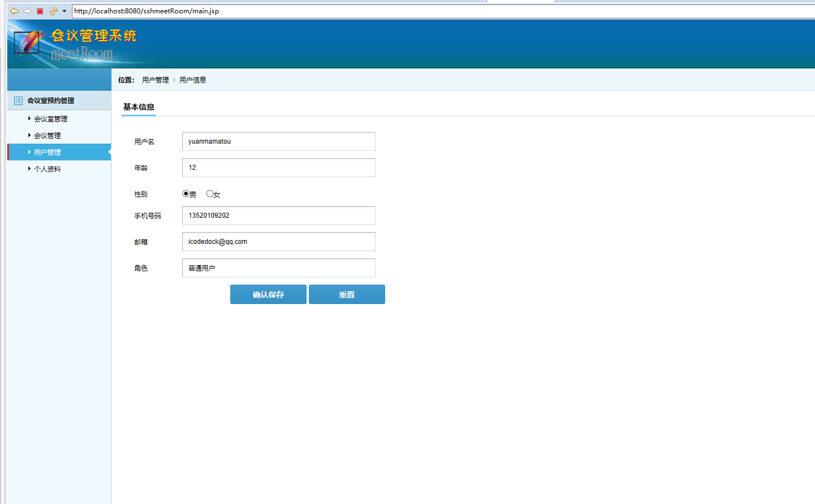Click the red stop loading icon
The width and height of the screenshot is (815, 504).
coord(40,11)
